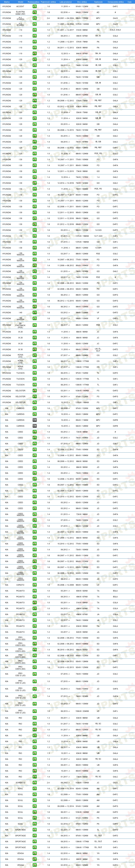Click the Moc silnika column header
Image resolution: width=135 pixels, height=868 pixels.
(x=82, y=2)
